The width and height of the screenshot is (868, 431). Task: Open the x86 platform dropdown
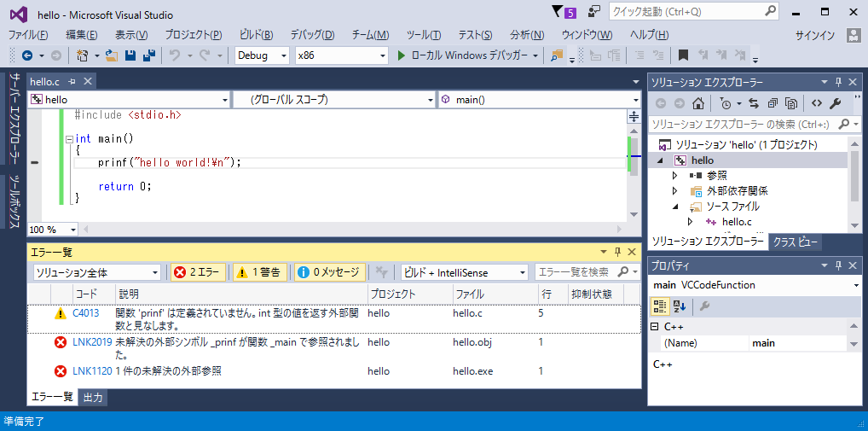pos(341,55)
